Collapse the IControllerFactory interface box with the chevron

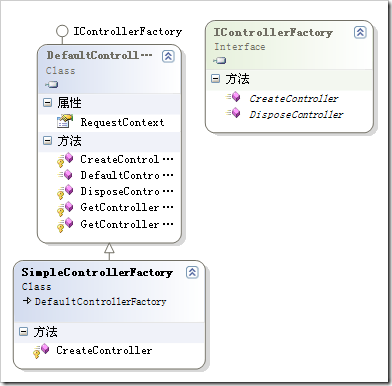coord(360,32)
